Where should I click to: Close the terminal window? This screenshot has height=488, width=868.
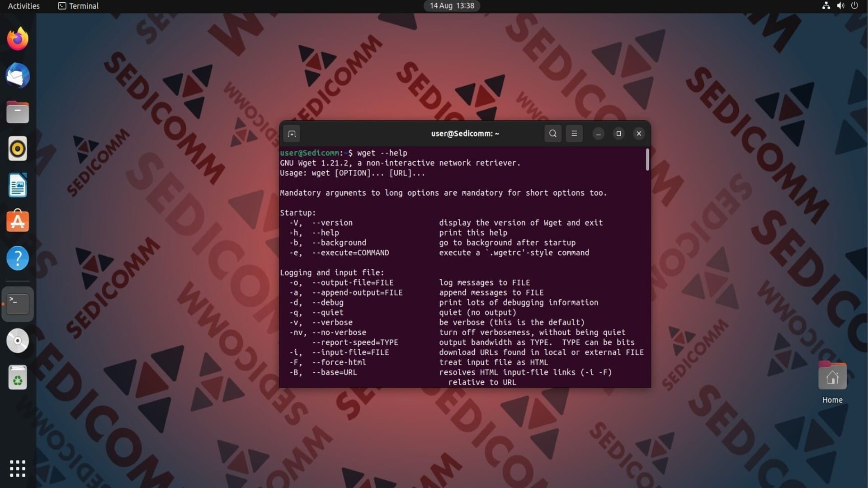coord(639,134)
